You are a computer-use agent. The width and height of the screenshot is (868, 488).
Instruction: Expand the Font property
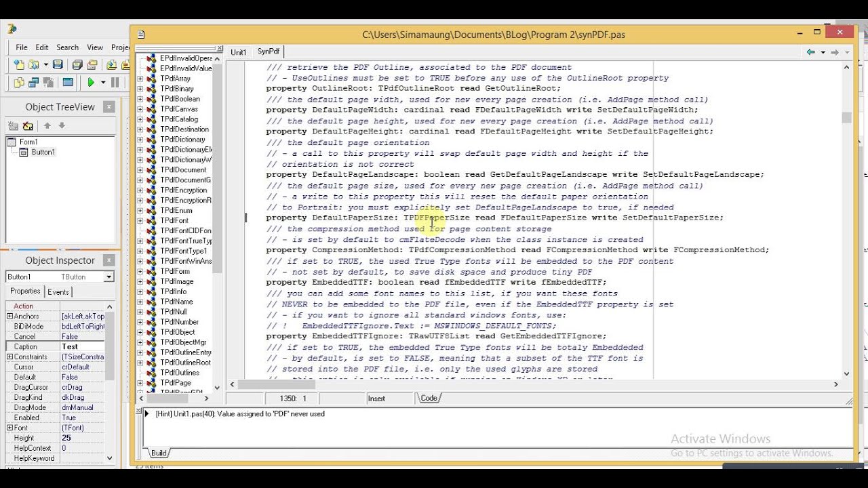point(9,428)
